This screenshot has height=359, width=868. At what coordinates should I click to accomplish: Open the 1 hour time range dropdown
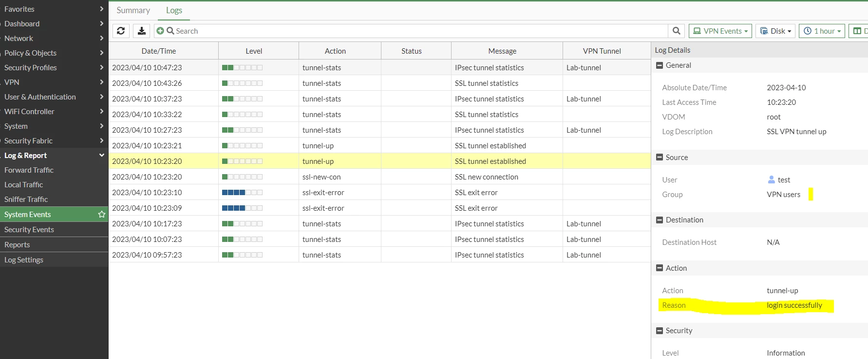[x=822, y=31]
